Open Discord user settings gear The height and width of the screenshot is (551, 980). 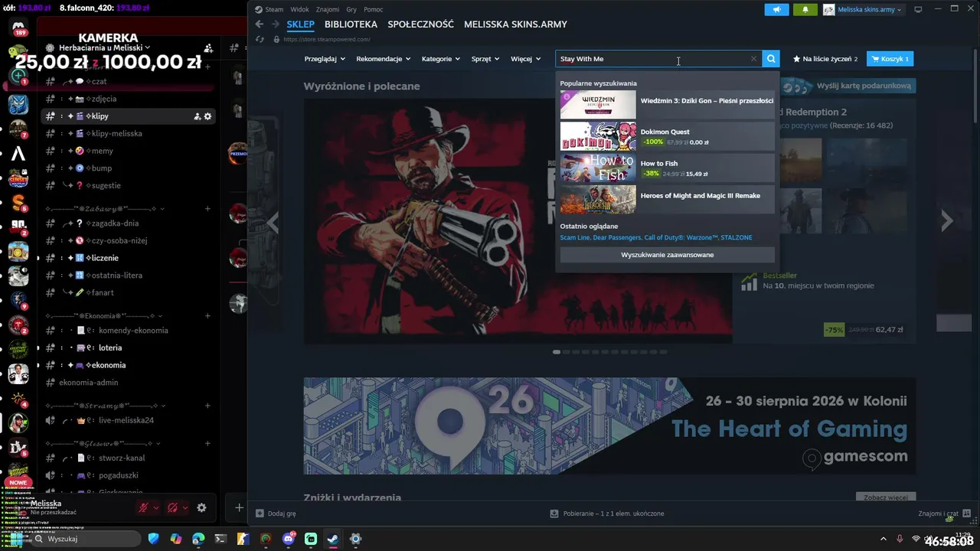pyautogui.click(x=201, y=507)
